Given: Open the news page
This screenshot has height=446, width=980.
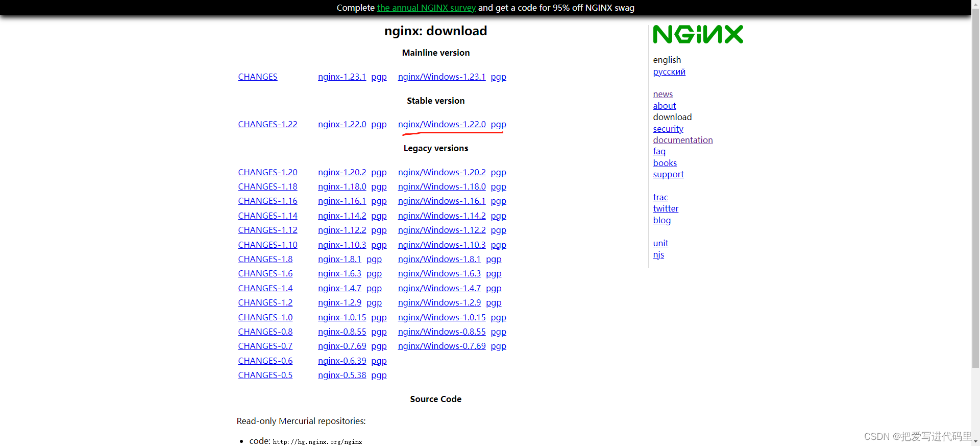Looking at the screenshot, I should (663, 94).
